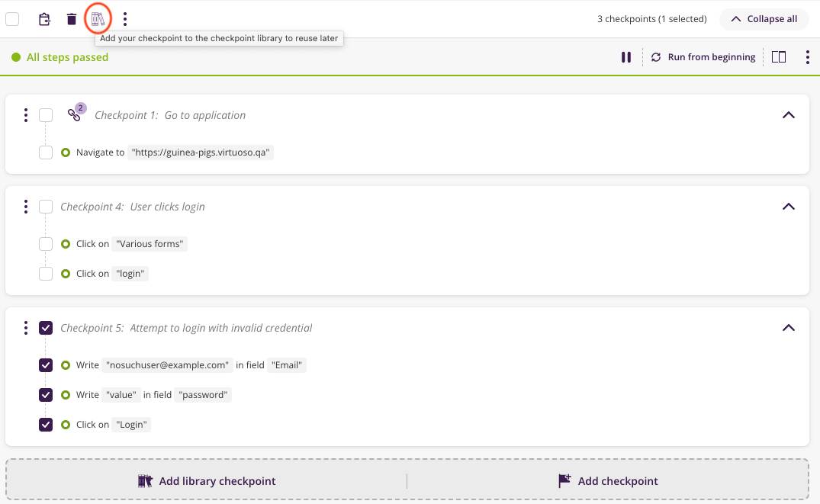Uncheck the Click on "Login" step checkbox
The image size is (820, 504).
46,425
